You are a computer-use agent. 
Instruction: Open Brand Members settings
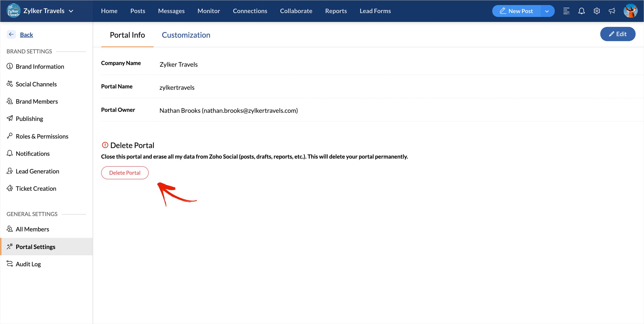point(36,101)
